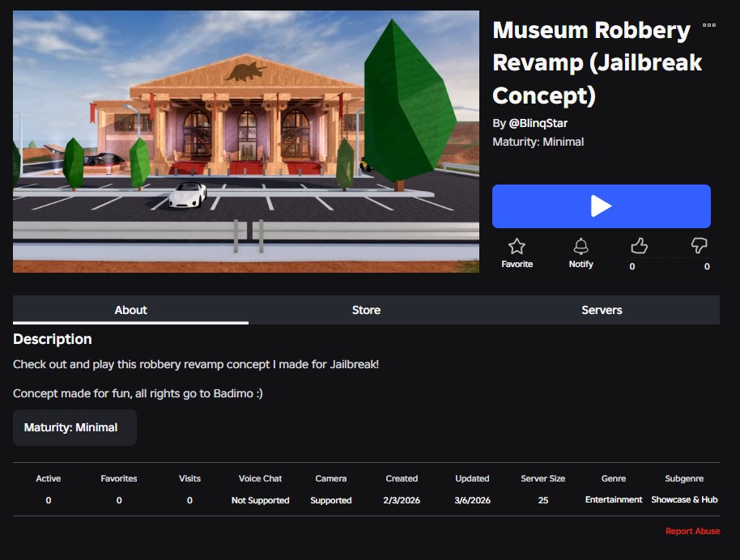The height and width of the screenshot is (560, 740).
Task: Click the 'Server Size' column label
Action: [x=543, y=478]
